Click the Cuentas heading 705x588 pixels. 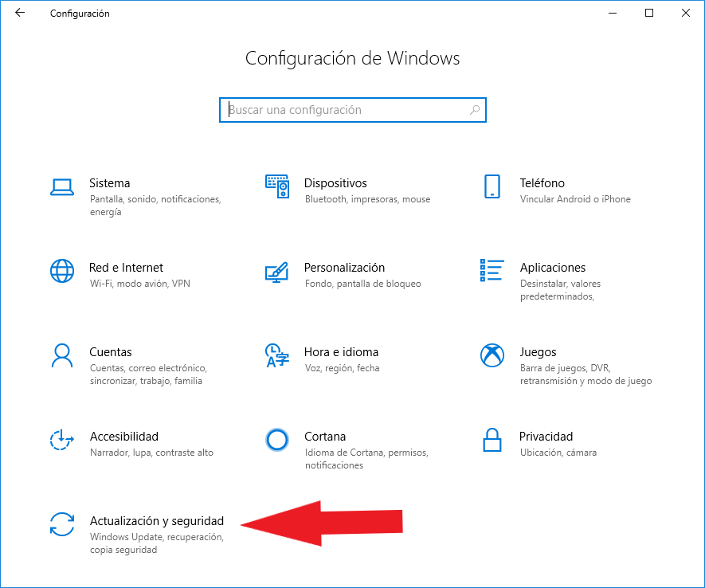tap(111, 352)
